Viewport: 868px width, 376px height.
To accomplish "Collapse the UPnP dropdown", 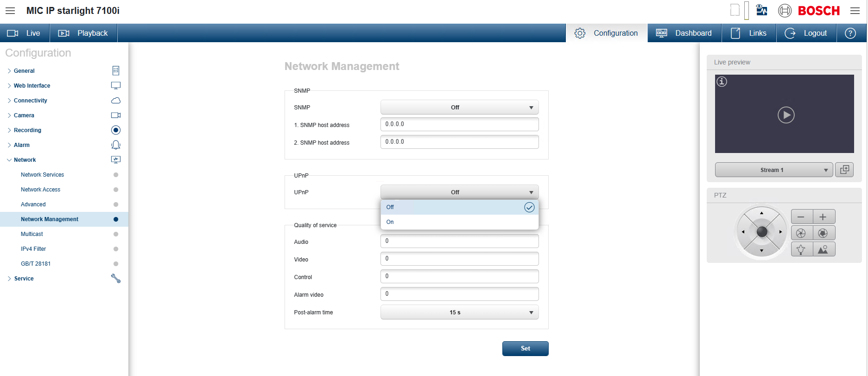I will pyautogui.click(x=460, y=192).
